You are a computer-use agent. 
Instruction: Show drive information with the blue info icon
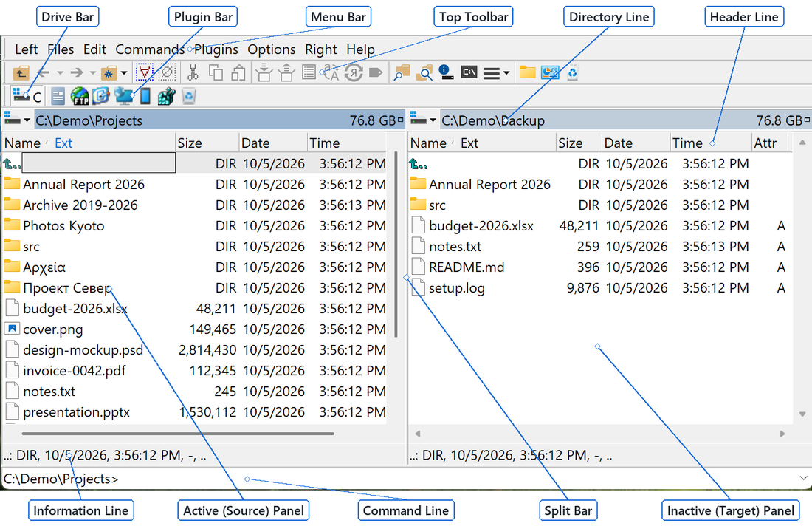coord(446,72)
